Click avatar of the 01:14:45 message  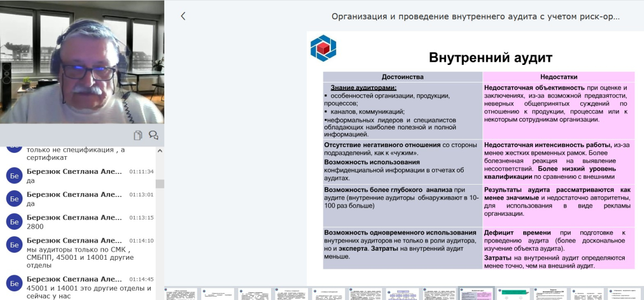pos(14,283)
